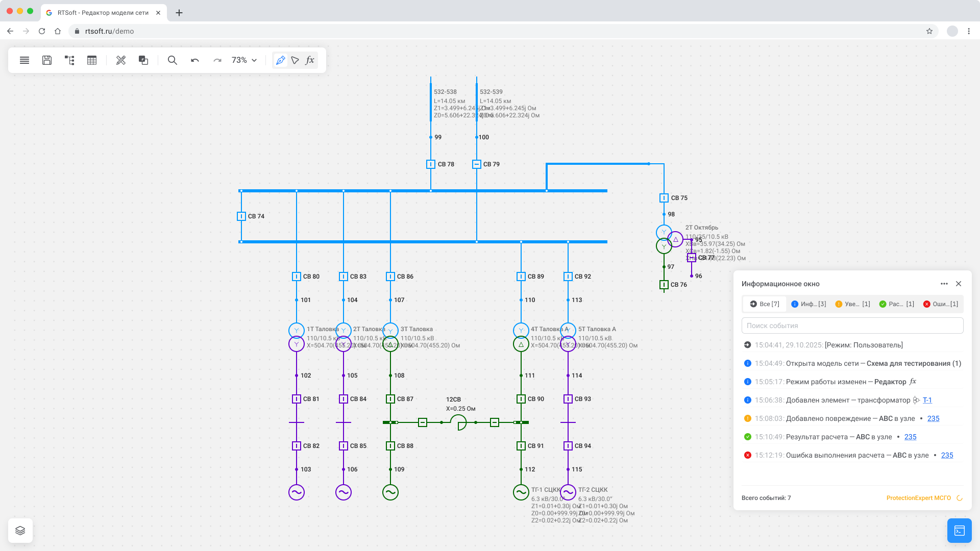Select breaker СВ 89 symbol
Image resolution: width=980 pixels, height=551 pixels.
point(521,277)
